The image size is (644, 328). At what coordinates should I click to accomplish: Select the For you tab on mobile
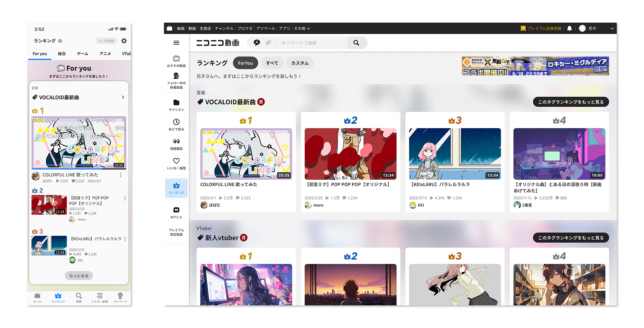(x=40, y=54)
